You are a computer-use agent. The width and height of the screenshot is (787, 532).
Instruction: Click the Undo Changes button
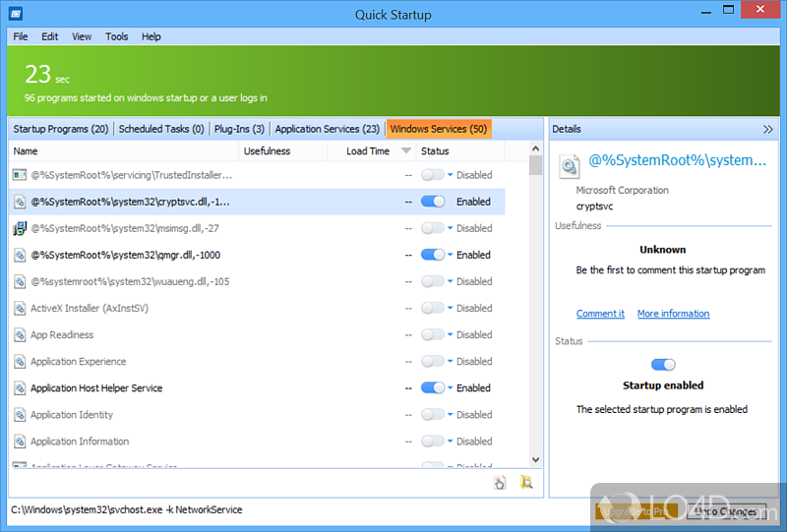727,511
